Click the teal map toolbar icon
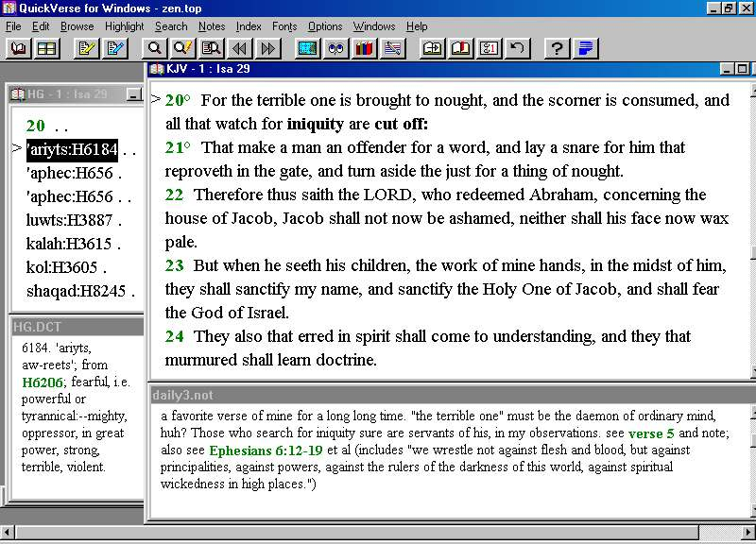Image resolution: width=756 pixels, height=544 pixels. (308, 48)
